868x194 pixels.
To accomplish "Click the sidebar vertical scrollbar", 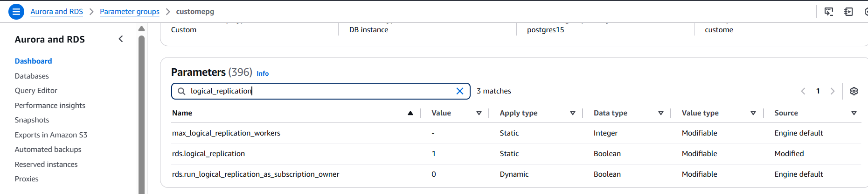I will (141, 112).
